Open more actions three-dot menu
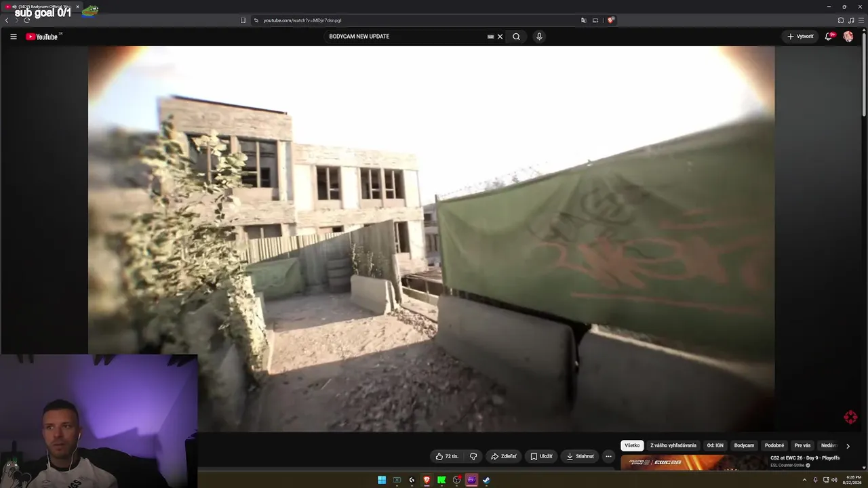Image resolution: width=868 pixels, height=488 pixels. click(x=608, y=456)
